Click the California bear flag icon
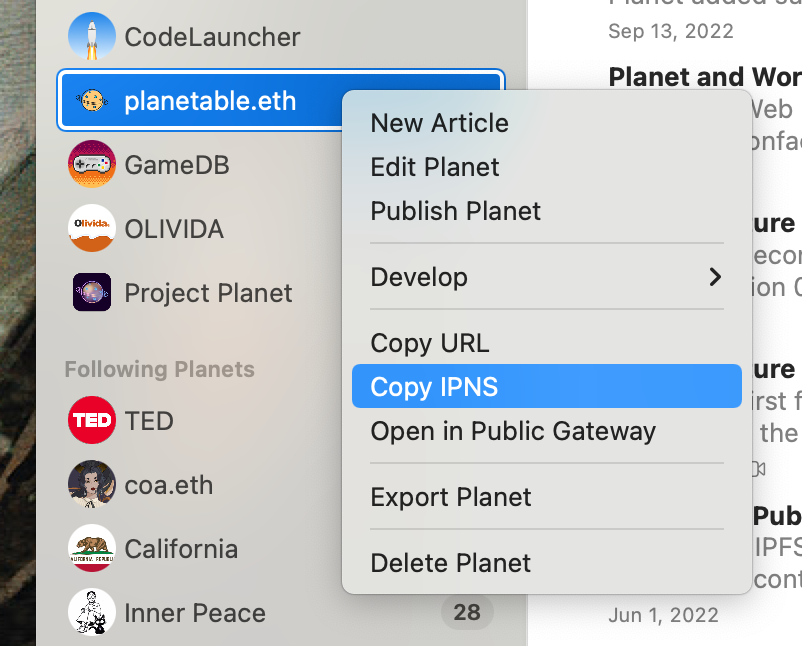Image resolution: width=802 pixels, height=646 pixels. coord(92,548)
